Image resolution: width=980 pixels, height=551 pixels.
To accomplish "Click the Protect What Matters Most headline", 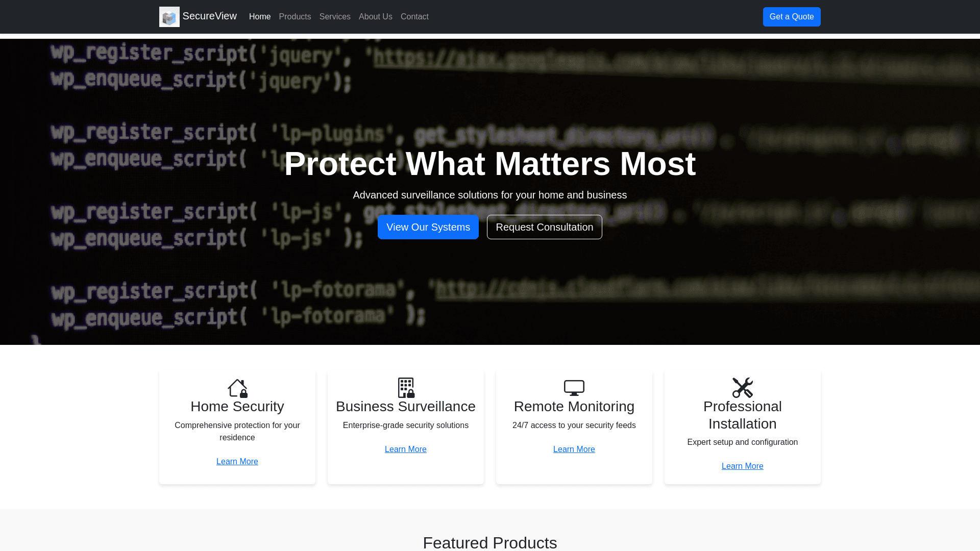I will [489, 164].
